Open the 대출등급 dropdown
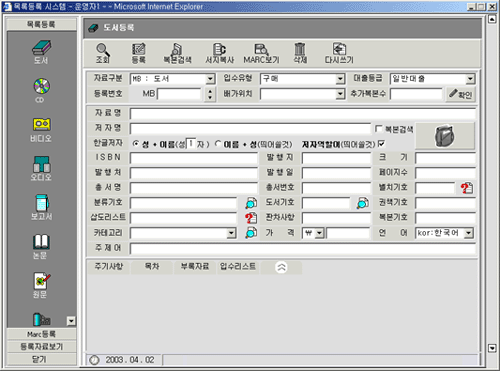500x371 pixels. (470, 79)
